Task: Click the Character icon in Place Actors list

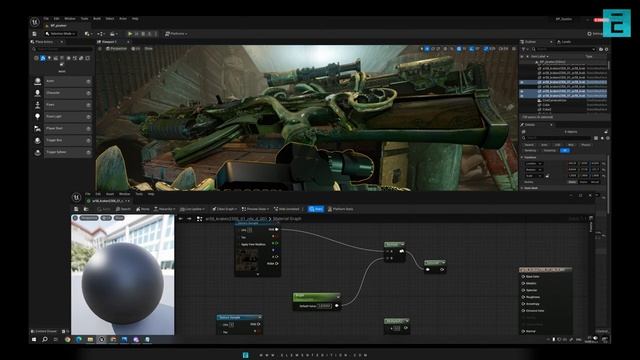Action: pyautogui.click(x=38, y=93)
